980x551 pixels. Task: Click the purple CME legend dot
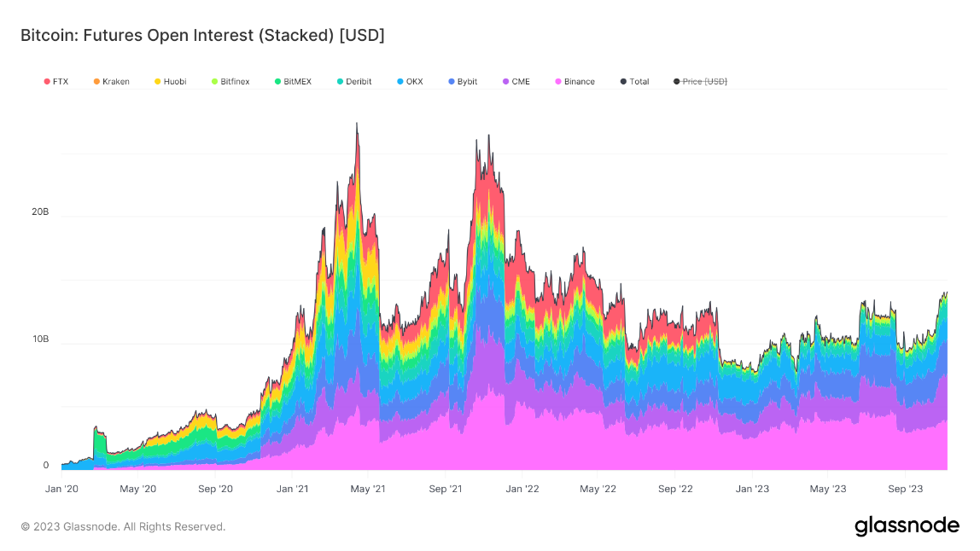(505, 81)
